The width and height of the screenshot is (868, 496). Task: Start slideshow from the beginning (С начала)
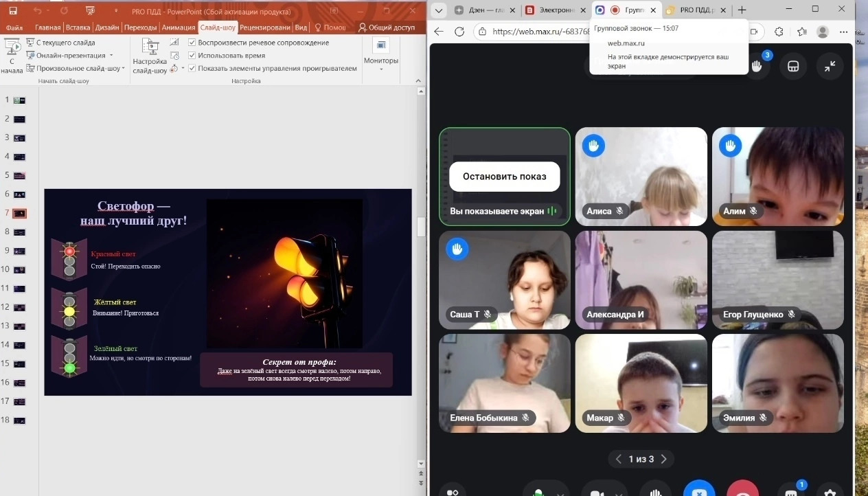12,55
